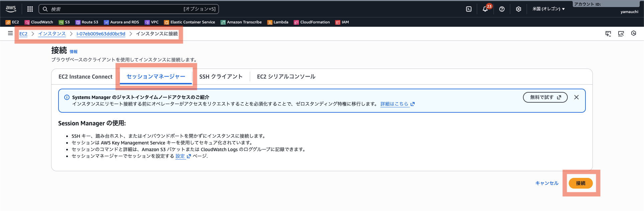Open the Amazon Transcribe bookmark
The height and width of the screenshot is (211, 644).
(x=241, y=22)
